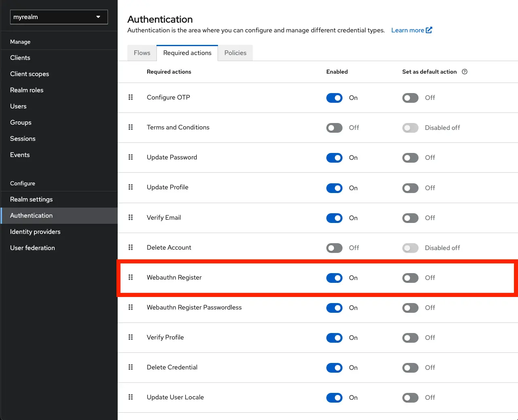The height and width of the screenshot is (420, 518).
Task: Click the Webauthn Register action name
Action: click(x=174, y=277)
